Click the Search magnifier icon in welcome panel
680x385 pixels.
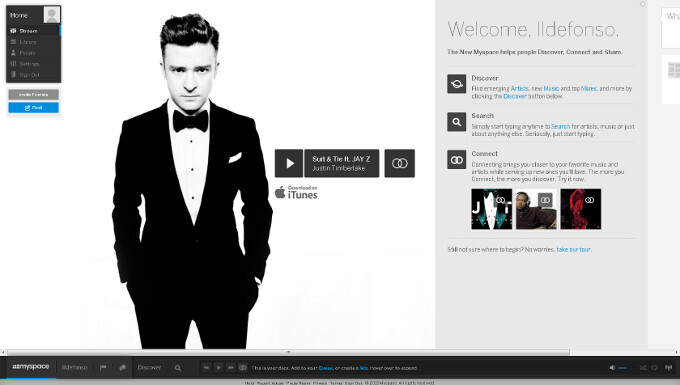click(x=457, y=122)
